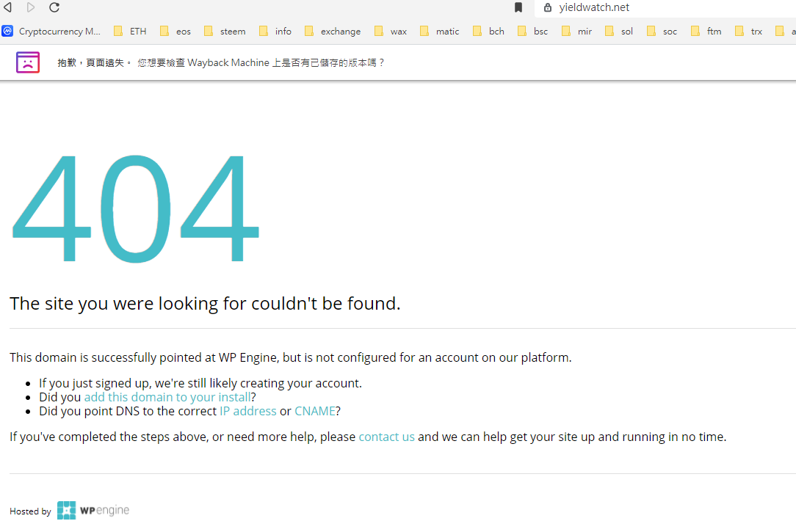The height and width of the screenshot is (532, 796).
Task: Open the Cryptocurrency M... bookmark
Action: [x=51, y=32]
